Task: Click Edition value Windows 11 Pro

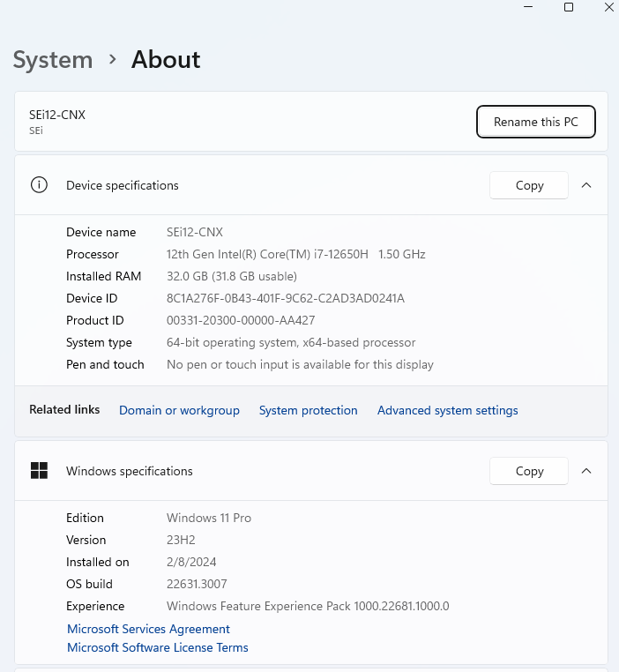Action: coord(209,518)
